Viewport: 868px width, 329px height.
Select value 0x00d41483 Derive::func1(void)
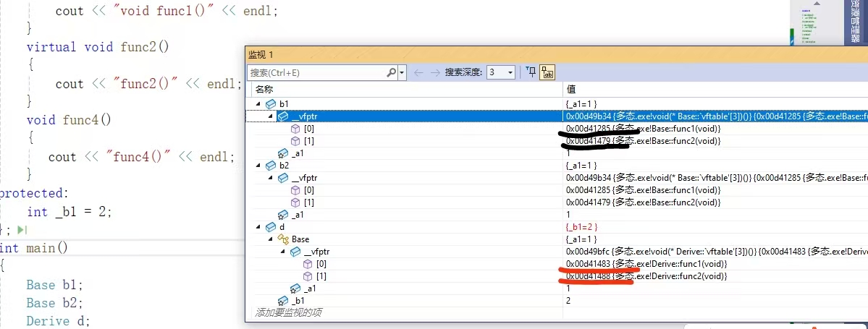click(x=646, y=264)
